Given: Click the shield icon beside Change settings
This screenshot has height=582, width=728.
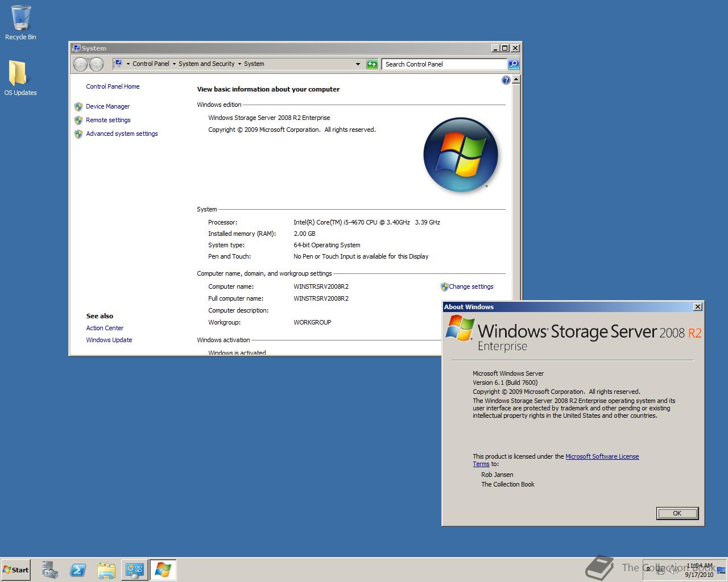Looking at the screenshot, I should pyautogui.click(x=444, y=287).
